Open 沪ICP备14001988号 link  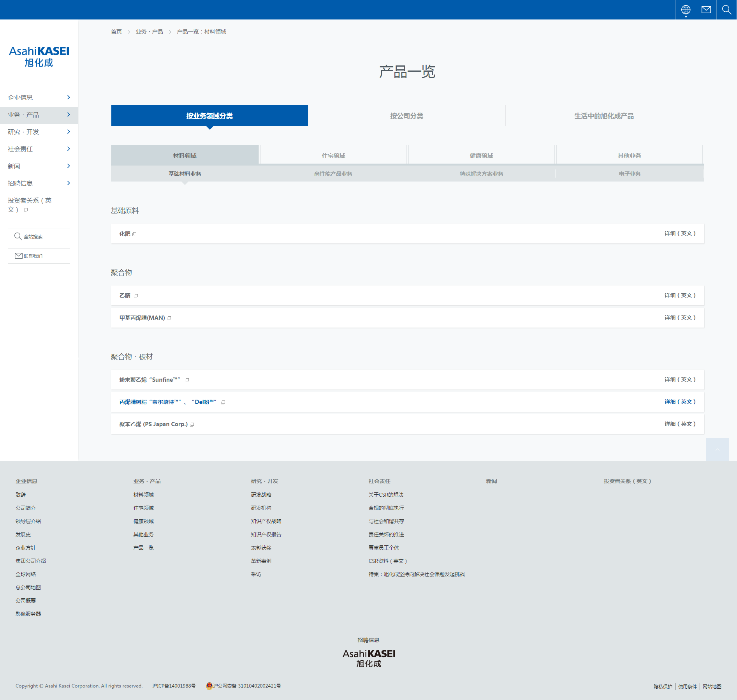(174, 686)
